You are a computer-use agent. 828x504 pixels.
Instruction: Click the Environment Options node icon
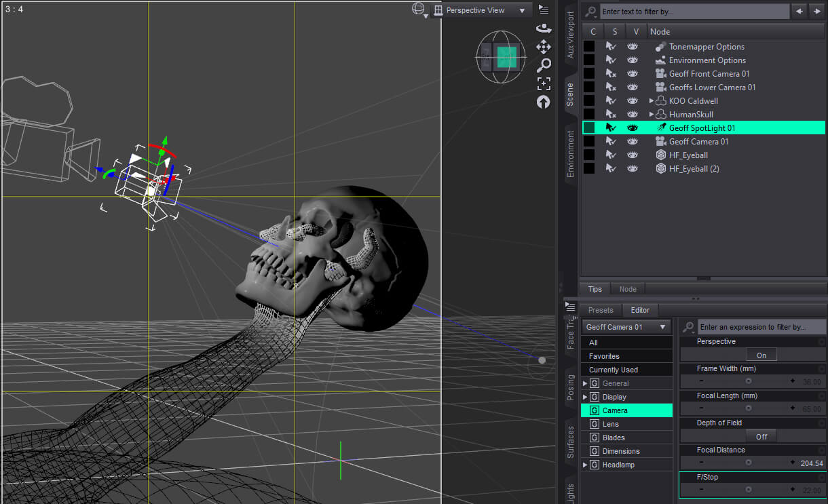660,60
